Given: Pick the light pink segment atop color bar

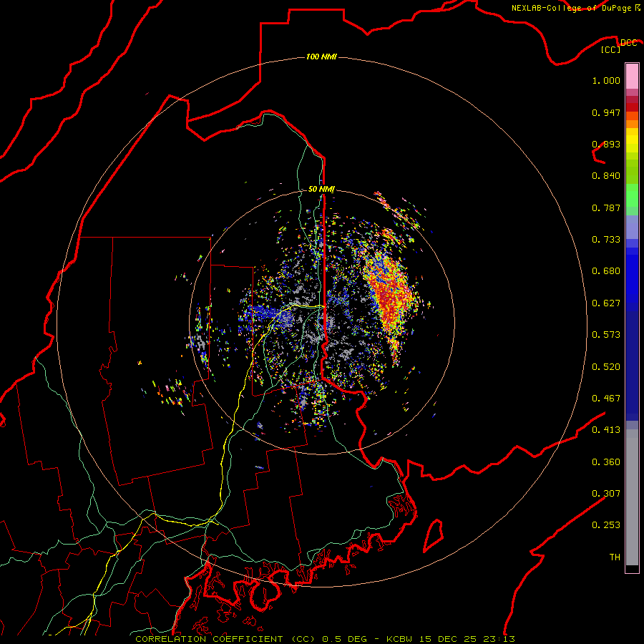Looking at the screenshot, I should pyautogui.click(x=632, y=76).
